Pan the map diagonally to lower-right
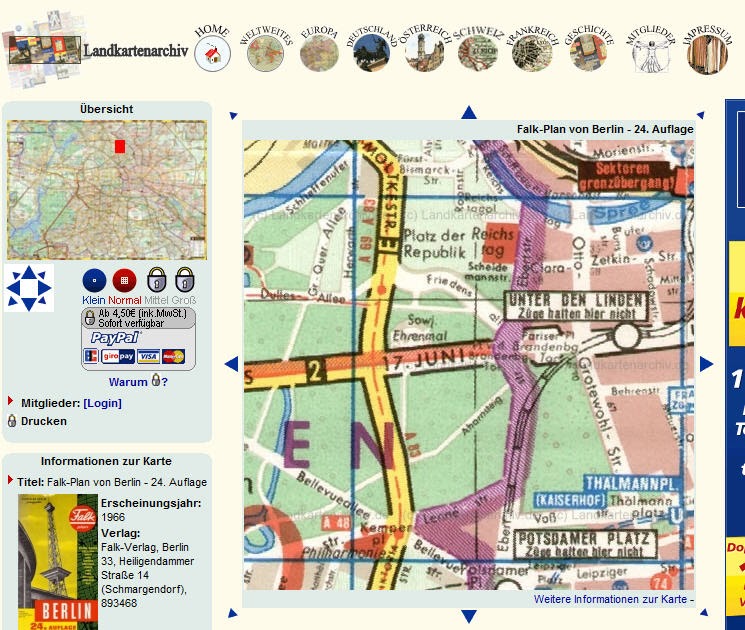The image size is (745, 630). [704, 612]
